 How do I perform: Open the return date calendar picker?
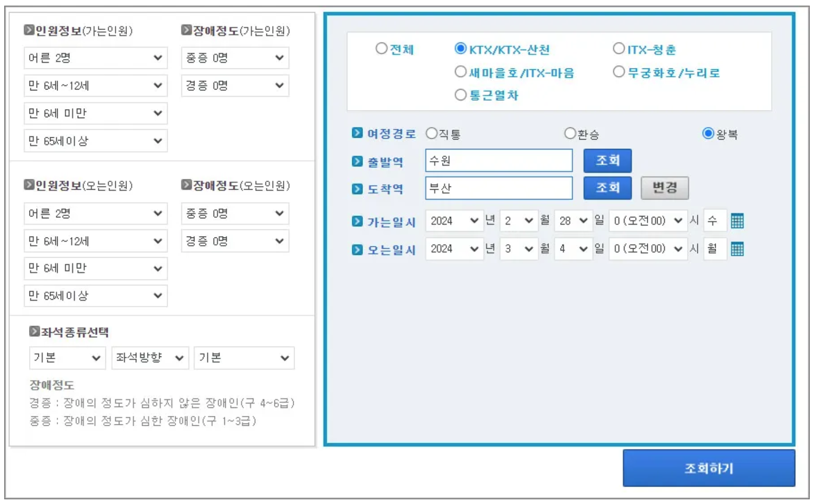tap(737, 249)
